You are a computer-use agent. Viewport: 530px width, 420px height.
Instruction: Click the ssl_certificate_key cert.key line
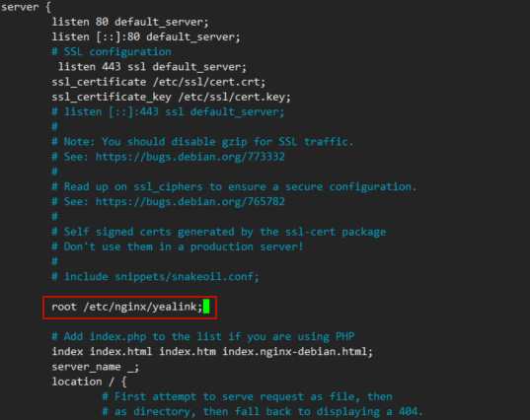[x=171, y=98]
